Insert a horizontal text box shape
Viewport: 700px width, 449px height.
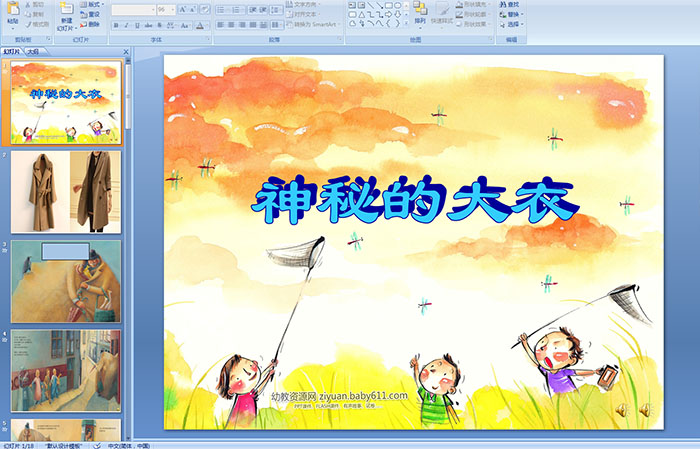(352, 5)
